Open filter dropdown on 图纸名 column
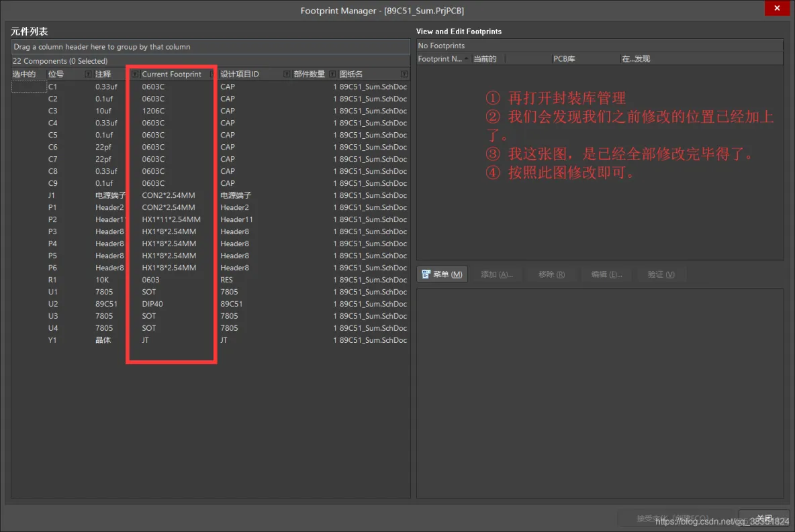Screen dimensions: 795x532 pyautogui.click(x=404, y=74)
